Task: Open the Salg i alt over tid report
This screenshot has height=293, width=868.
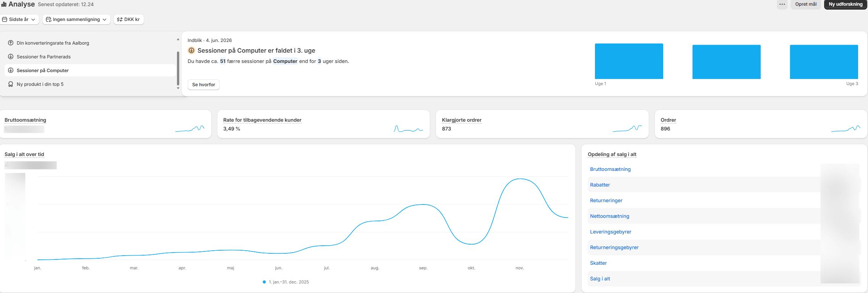Action: coord(24,155)
